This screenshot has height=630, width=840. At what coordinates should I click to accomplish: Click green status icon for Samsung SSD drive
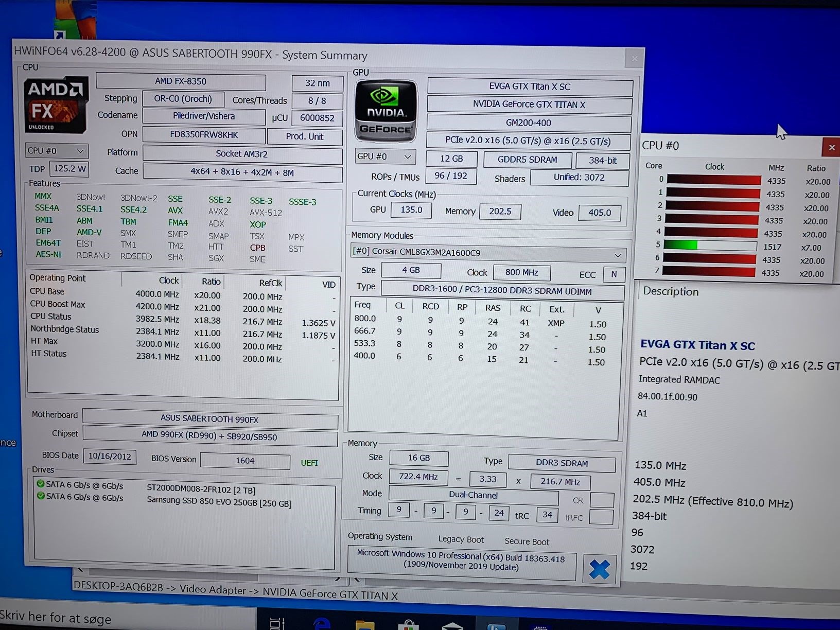(40, 496)
